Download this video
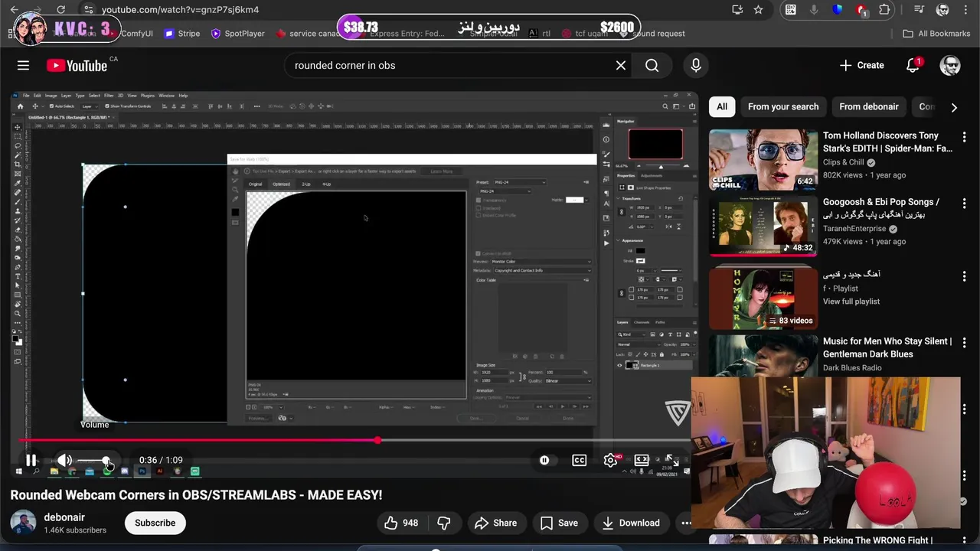980x551 pixels. pyautogui.click(x=630, y=523)
